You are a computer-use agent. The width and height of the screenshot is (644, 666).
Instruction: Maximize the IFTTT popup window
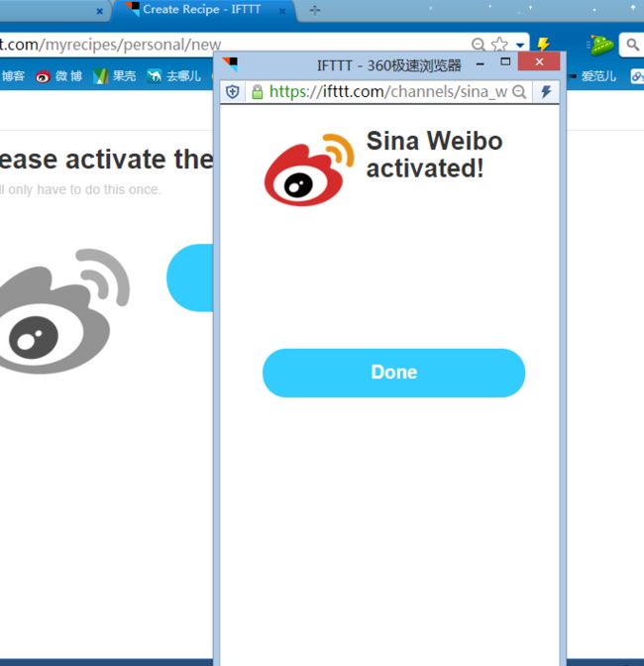click(x=505, y=62)
